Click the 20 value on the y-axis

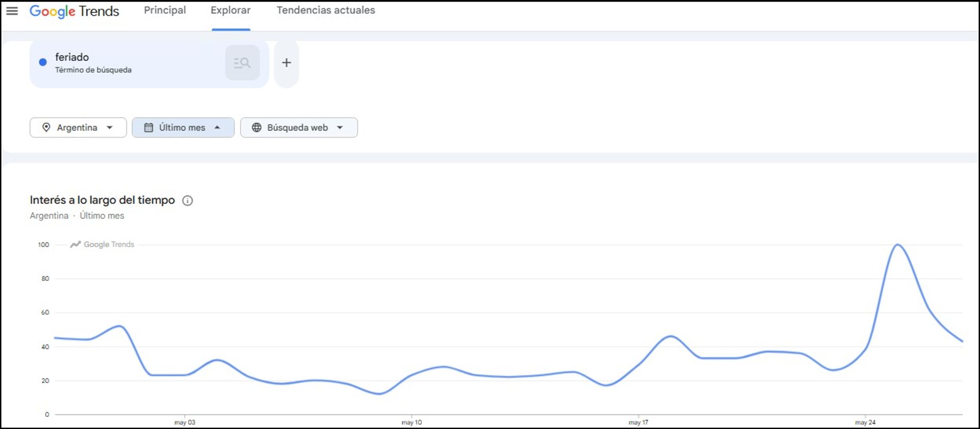click(x=45, y=381)
